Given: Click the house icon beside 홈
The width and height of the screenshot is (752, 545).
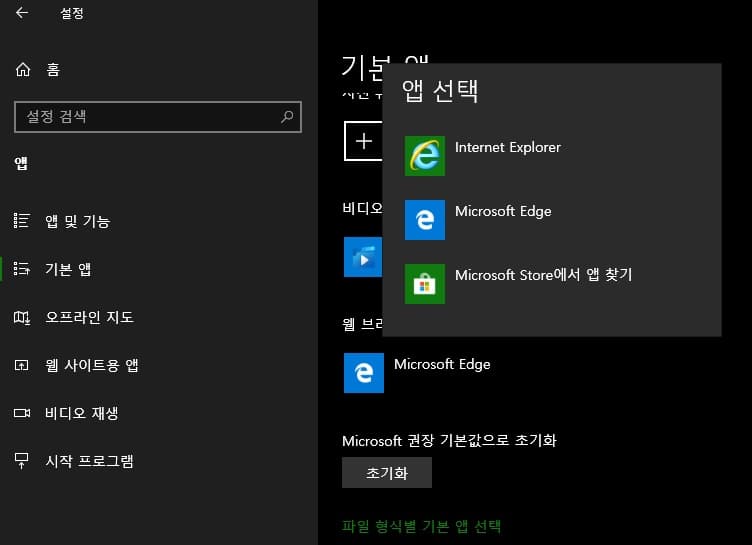Looking at the screenshot, I should click(x=23, y=70).
